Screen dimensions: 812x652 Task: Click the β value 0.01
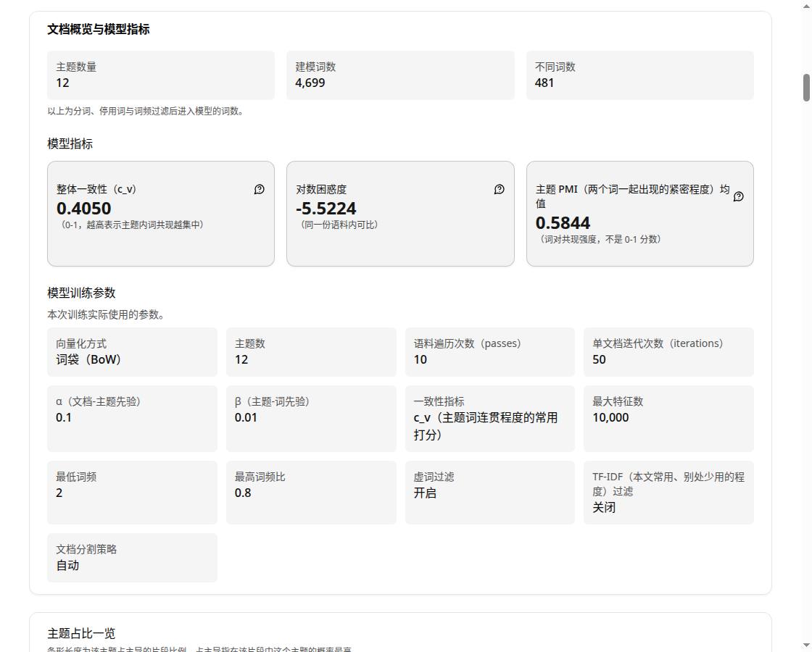[x=246, y=417]
